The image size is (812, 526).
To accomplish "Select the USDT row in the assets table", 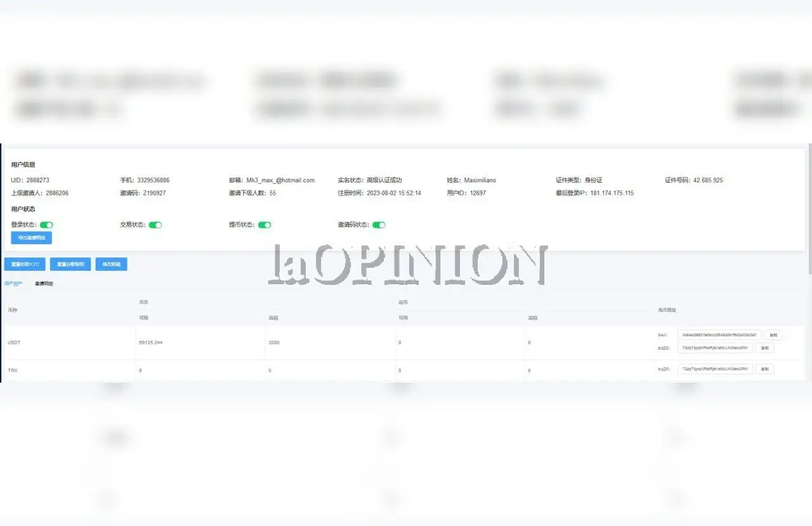I will [406, 343].
